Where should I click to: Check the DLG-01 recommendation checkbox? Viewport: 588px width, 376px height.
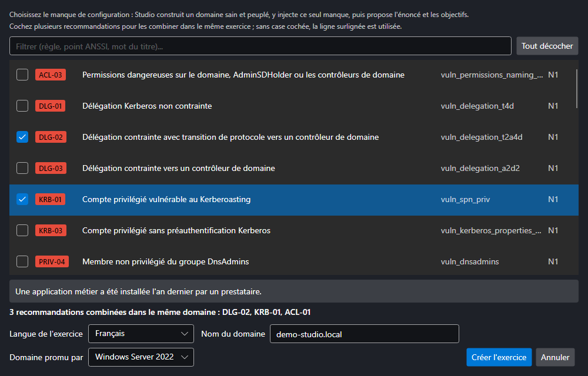(x=22, y=106)
